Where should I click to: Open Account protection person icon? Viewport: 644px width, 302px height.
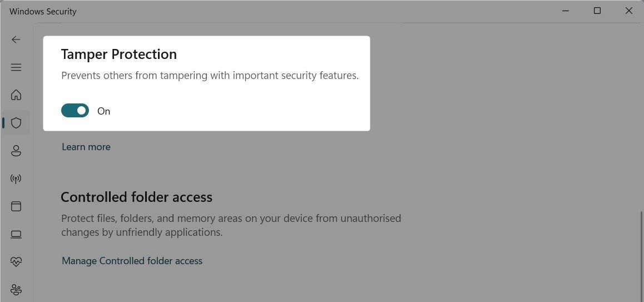pos(16,151)
